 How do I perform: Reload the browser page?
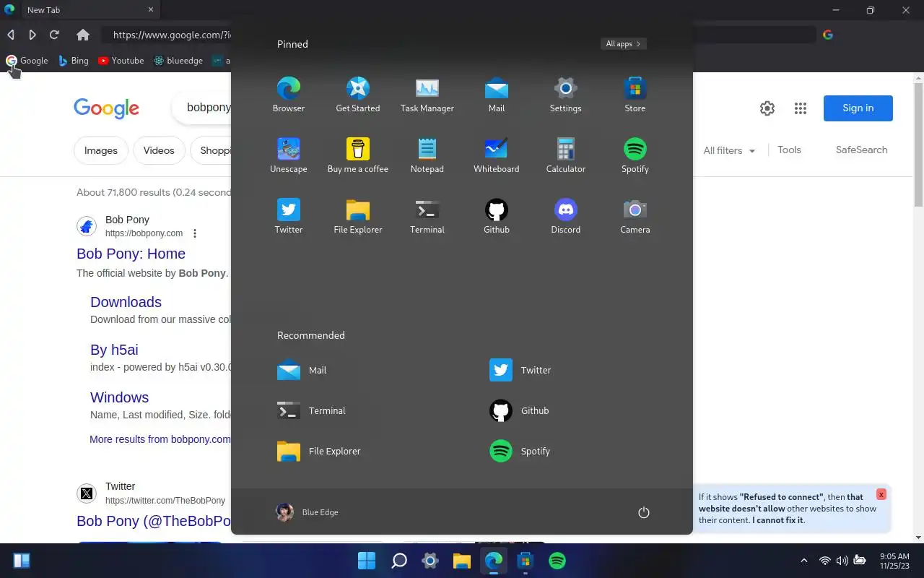point(54,35)
